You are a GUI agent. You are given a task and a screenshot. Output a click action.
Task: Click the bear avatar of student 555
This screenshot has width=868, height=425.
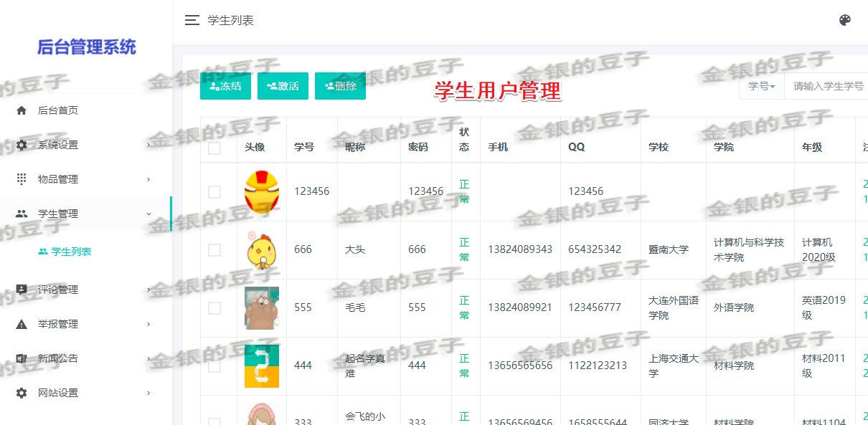click(x=262, y=307)
